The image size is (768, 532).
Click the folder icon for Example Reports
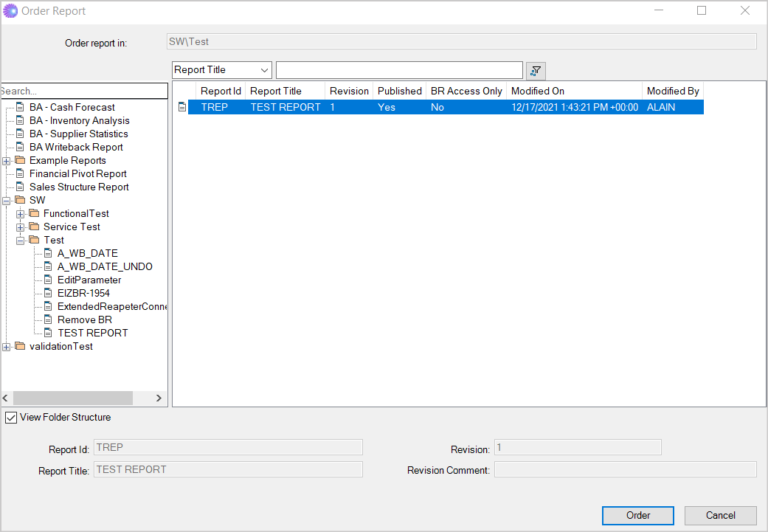pyautogui.click(x=20, y=161)
